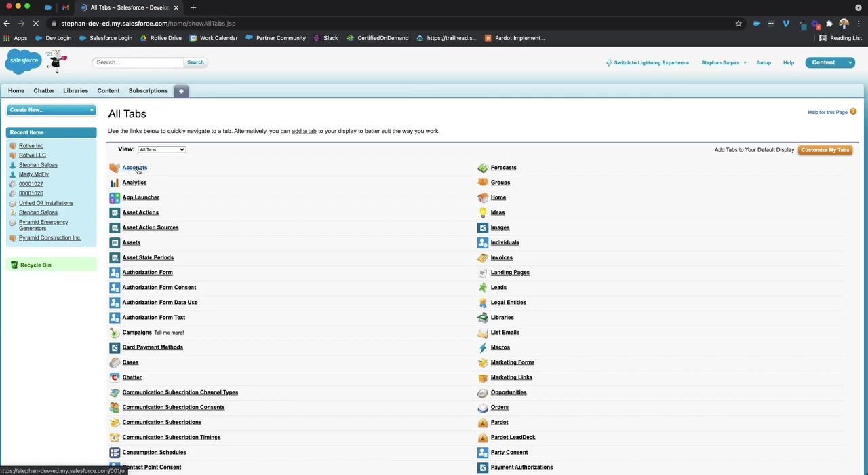Screen dimensions: 868x475
Task: Open the View All Tabs dropdown
Action: [161, 149]
